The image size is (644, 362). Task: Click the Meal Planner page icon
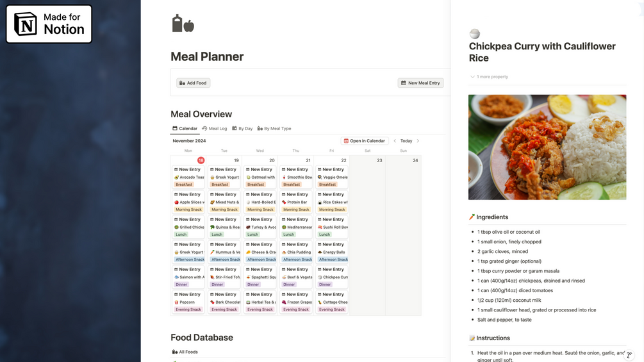pos(183,24)
